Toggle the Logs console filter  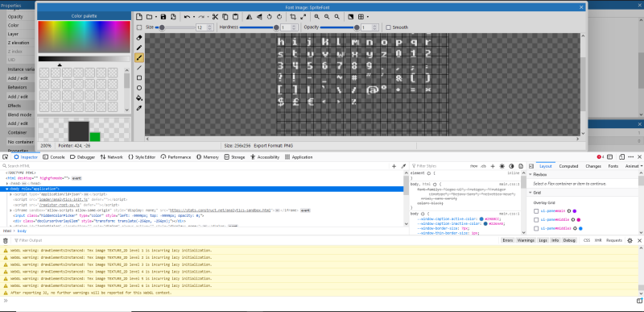(x=543, y=240)
